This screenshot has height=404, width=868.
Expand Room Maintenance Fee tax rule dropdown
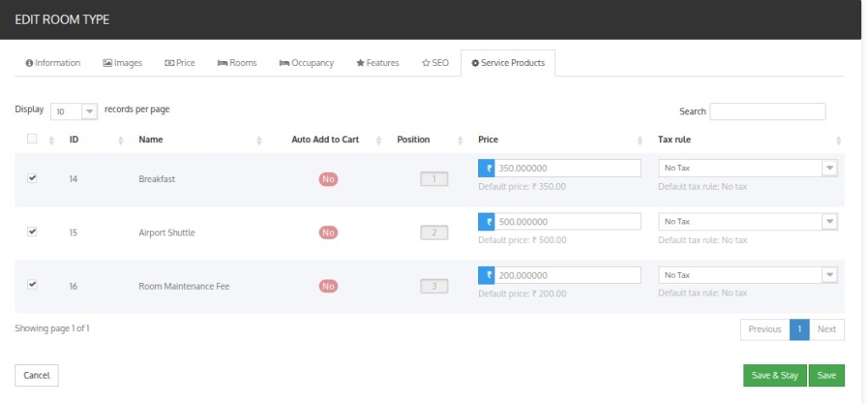click(748, 275)
